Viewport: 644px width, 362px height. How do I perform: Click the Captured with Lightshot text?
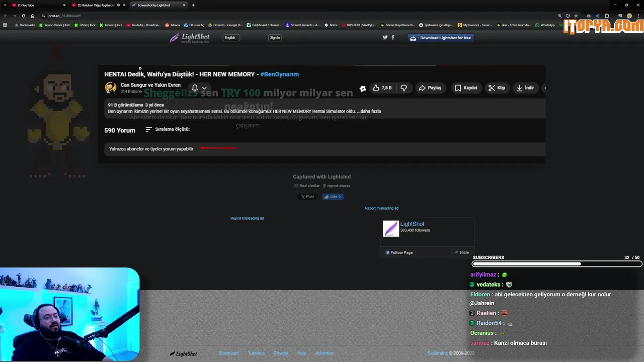322,176
